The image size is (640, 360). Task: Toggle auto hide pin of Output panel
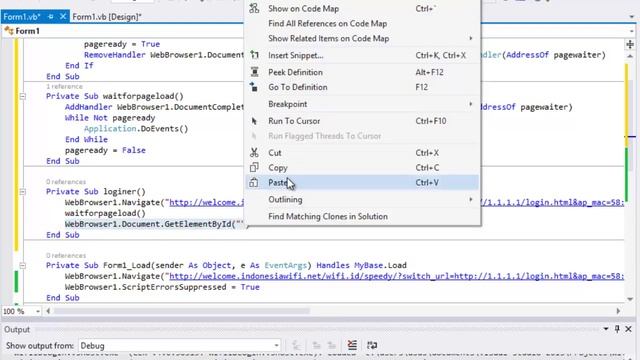[x=617, y=329]
